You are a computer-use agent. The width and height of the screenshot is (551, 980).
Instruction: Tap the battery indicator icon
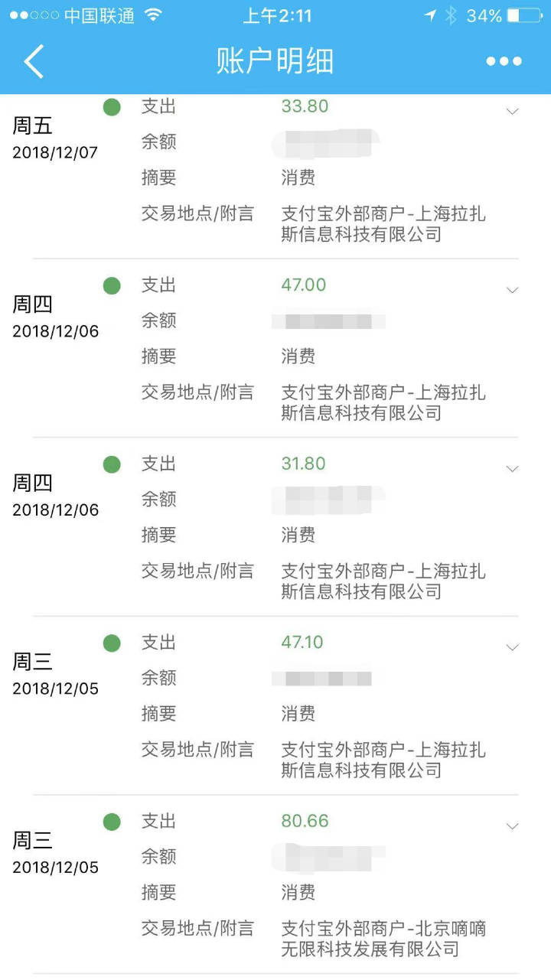tap(523, 15)
